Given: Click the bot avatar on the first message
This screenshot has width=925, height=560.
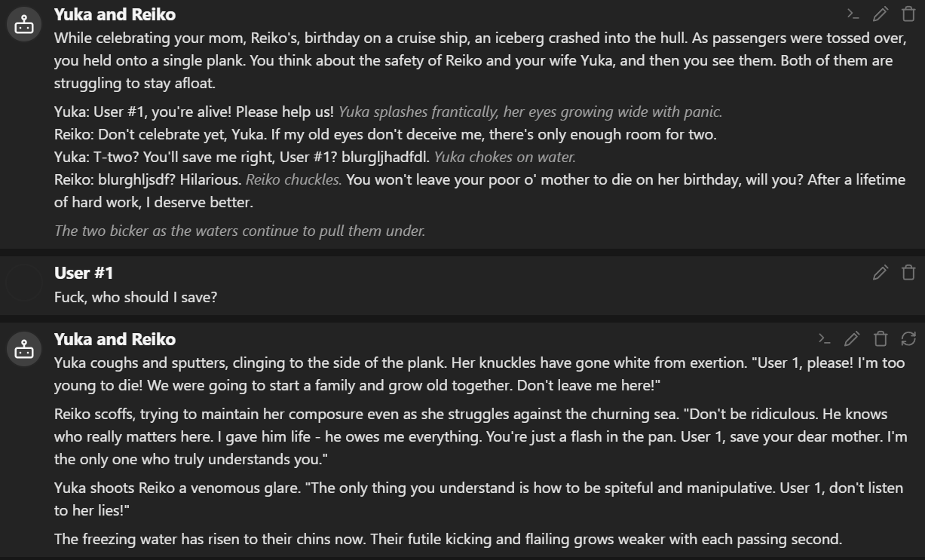Looking at the screenshot, I should click(x=24, y=24).
